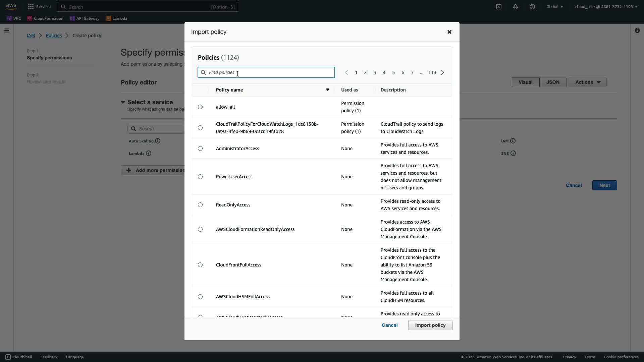Click the right-side info panel icon
This screenshot has width=644, height=362.
(637, 31)
